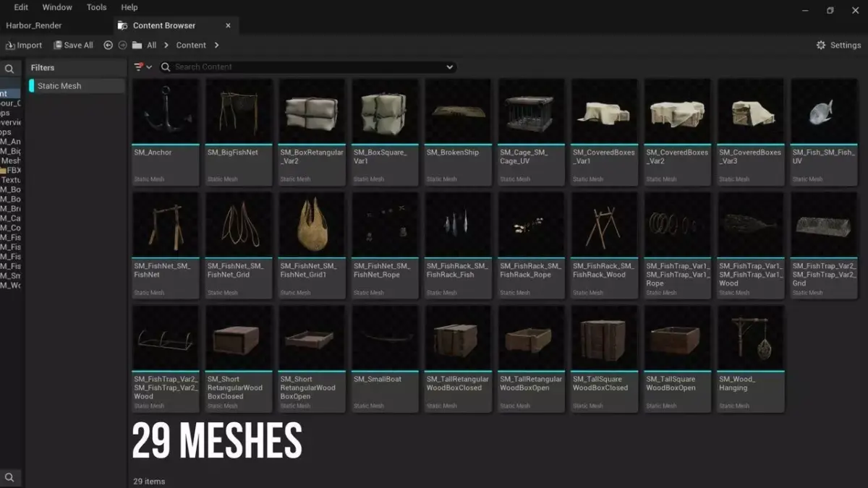
Task: Open the Window menu
Action: point(57,7)
